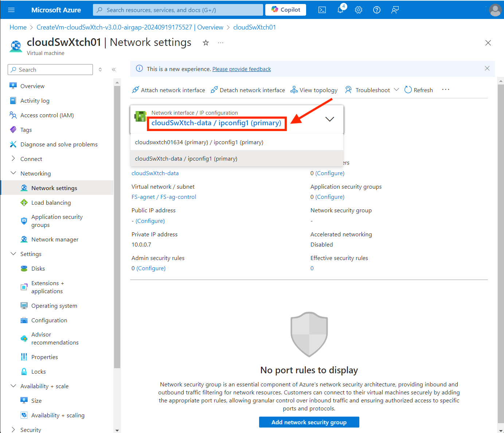504x433 pixels.
Task: Collapse the Networking section
Action: [x=13, y=173]
